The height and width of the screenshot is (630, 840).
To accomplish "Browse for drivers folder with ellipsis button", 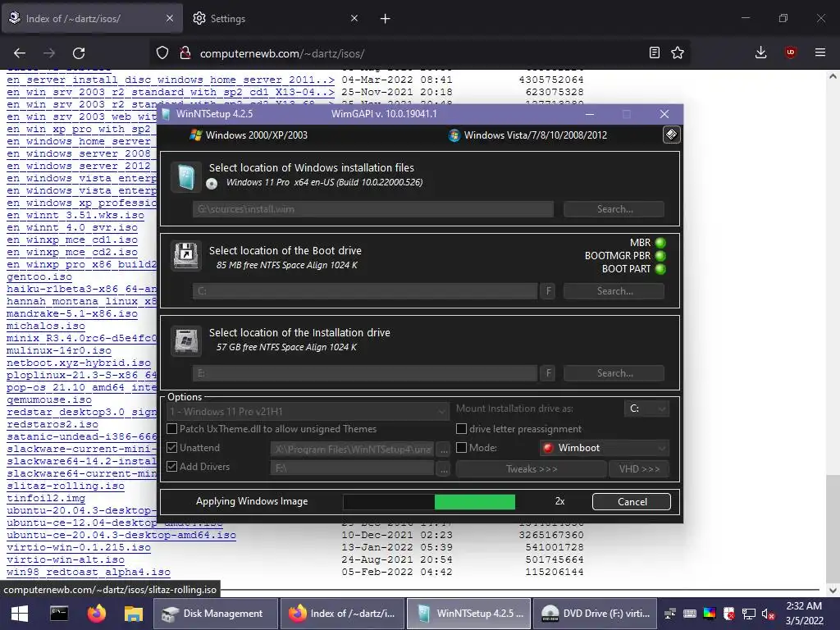I will 444,469.
